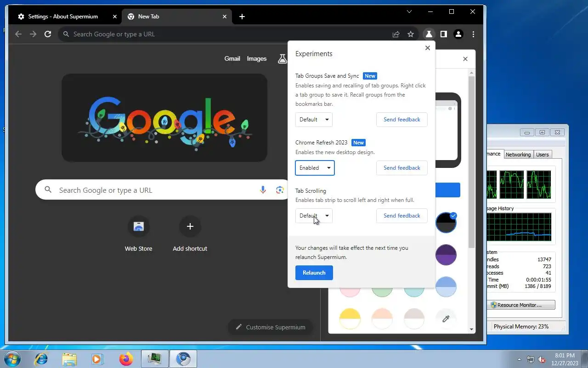
Task: Close the Customise side panel
Action: (x=465, y=59)
